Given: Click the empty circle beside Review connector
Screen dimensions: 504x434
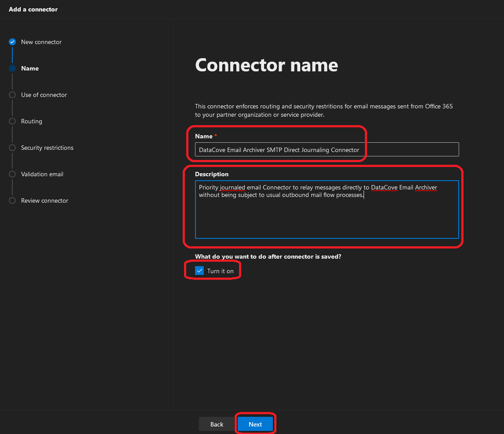Looking at the screenshot, I should 12,200.
